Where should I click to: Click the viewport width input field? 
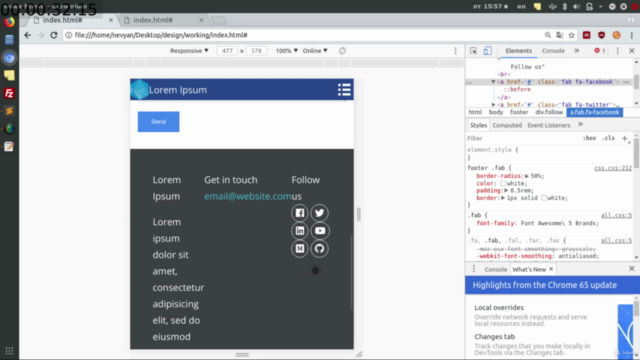click(x=227, y=51)
